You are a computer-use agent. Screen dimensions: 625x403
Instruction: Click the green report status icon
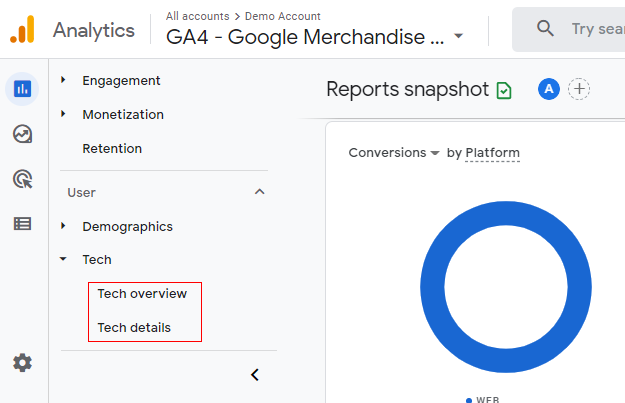(504, 90)
